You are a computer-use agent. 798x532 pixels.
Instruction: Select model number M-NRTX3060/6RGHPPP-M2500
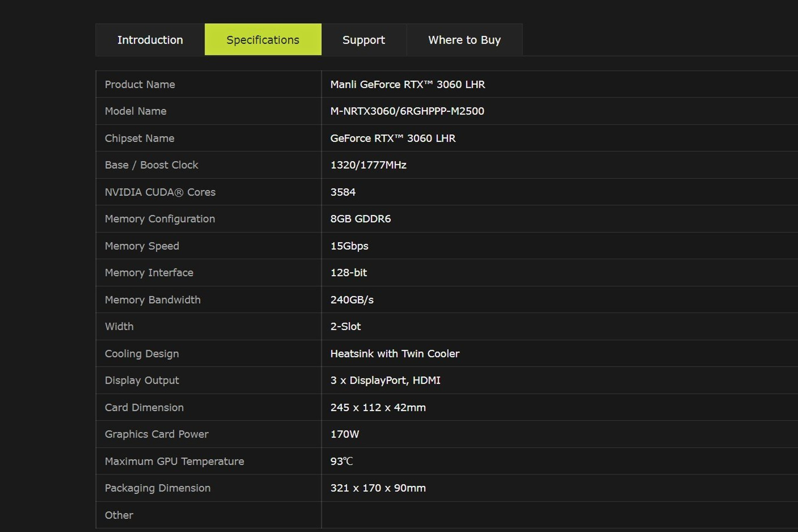coord(407,111)
